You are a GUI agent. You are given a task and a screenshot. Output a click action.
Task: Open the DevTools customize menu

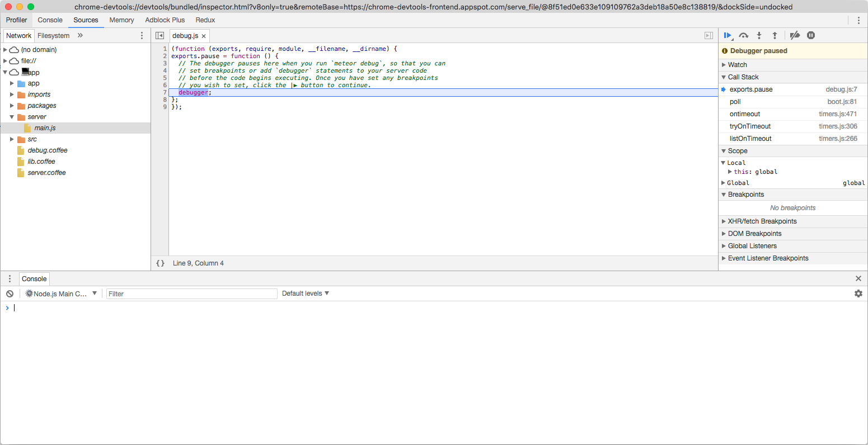point(858,20)
